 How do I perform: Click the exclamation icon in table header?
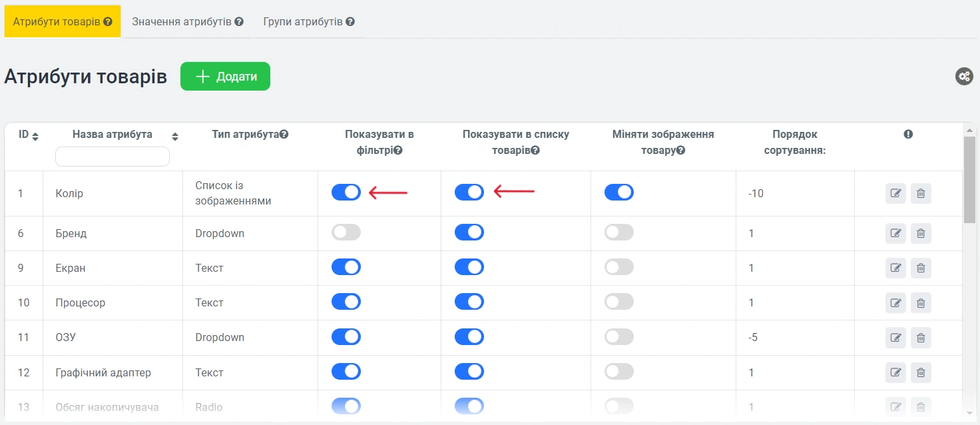[908, 135]
